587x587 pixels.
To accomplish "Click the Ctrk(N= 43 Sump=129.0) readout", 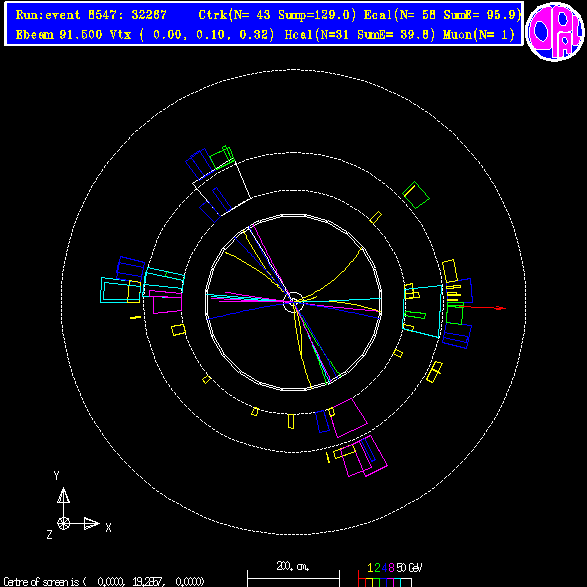I will 277,15.
